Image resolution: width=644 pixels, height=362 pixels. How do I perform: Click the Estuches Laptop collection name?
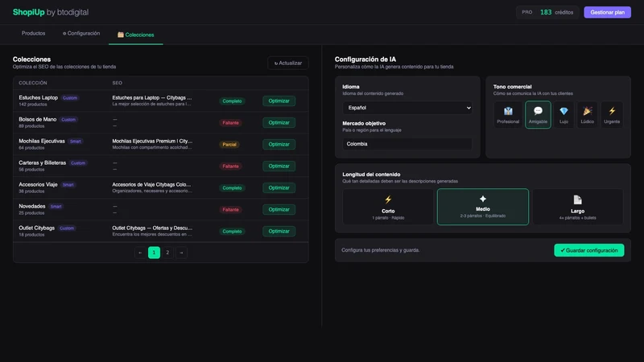coord(38,97)
